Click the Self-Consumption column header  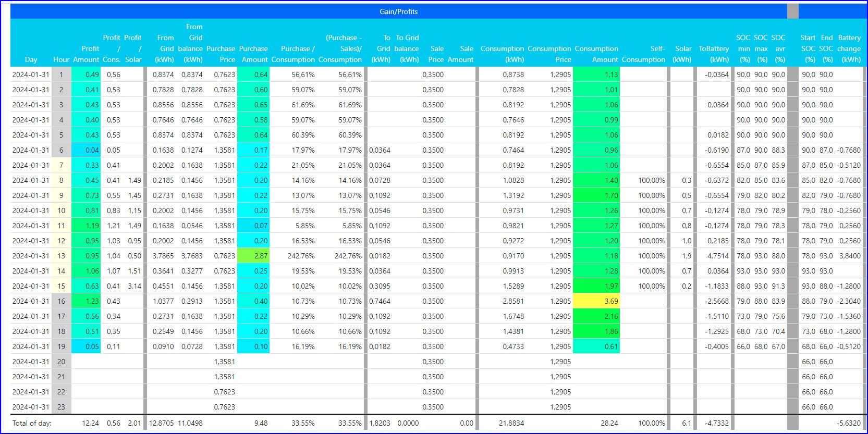point(644,54)
